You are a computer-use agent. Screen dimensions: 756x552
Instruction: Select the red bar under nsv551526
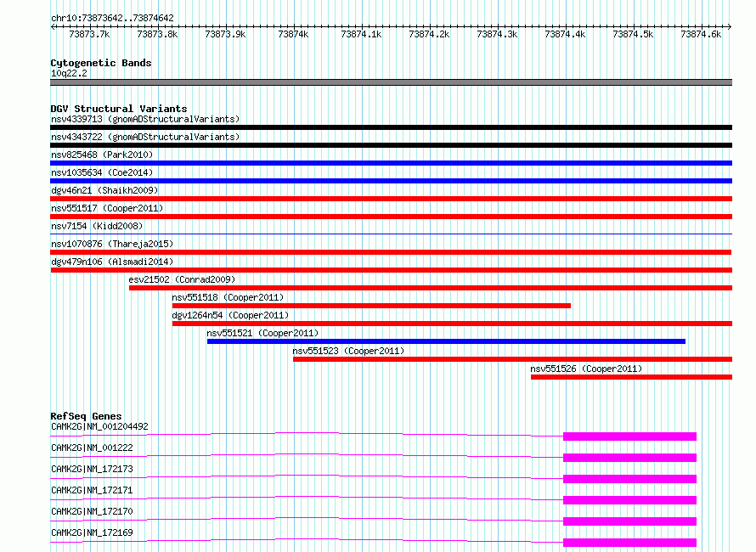tap(632, 377)
